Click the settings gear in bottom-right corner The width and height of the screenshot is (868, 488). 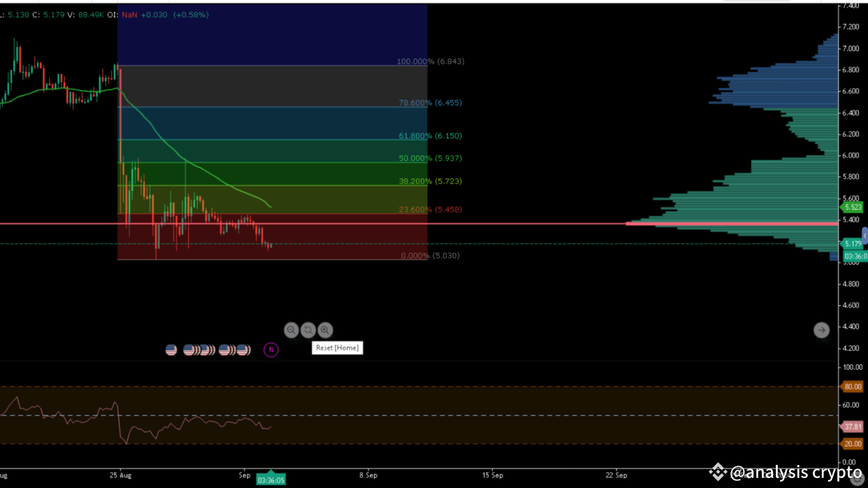(857, 478)
